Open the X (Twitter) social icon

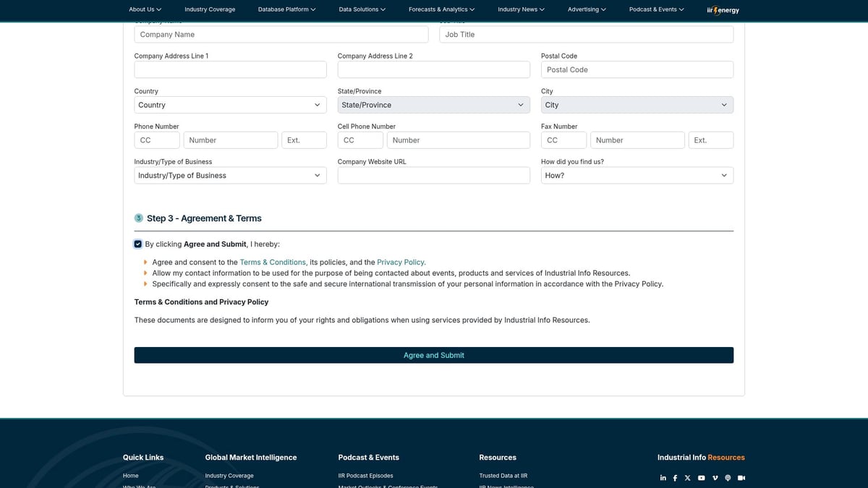coord(688,478)
